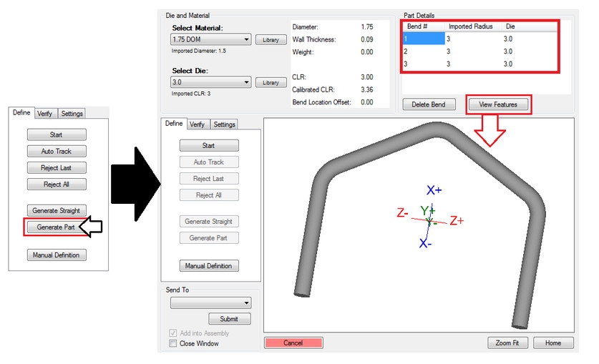
Task: Click the Manual Definition button in main window
Action: [x=209, y=265]
